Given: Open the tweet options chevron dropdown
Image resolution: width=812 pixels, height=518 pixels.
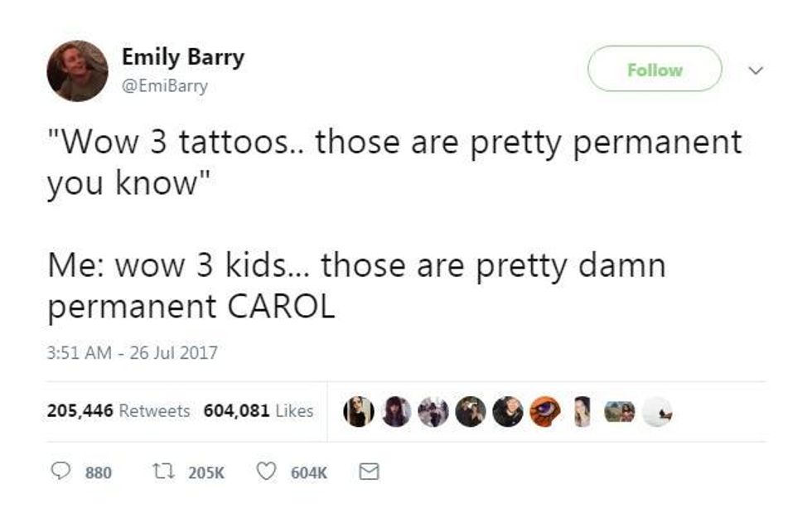Looking at the screenshot, I should pyautogui.click(x=756, y=70).
